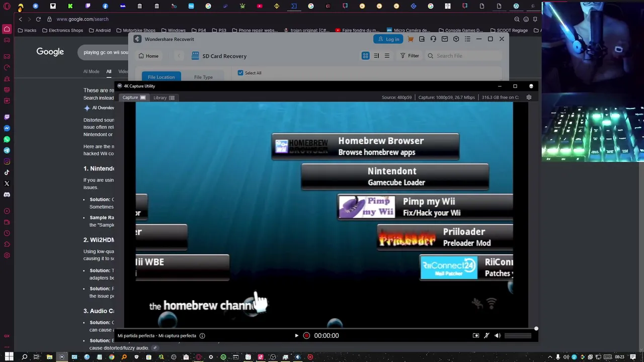Go to Home in Recoverit
The image size is (644, 362).
click(x=148, y=56)
